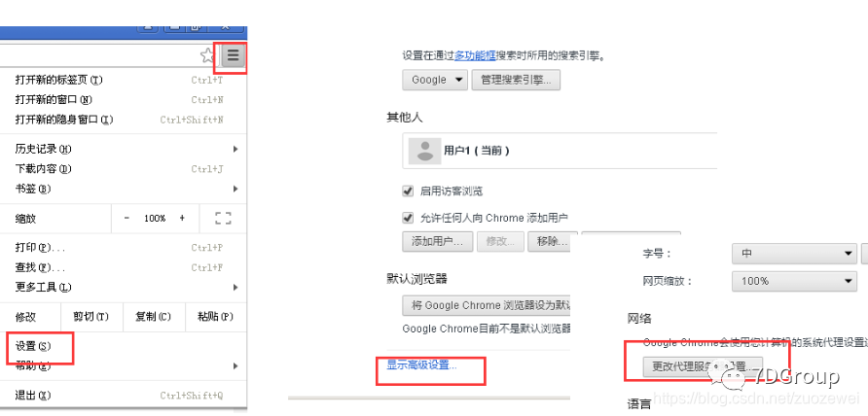Choose 打开新的窗口 menu entry
868x416 pixels.
(123, 100)
